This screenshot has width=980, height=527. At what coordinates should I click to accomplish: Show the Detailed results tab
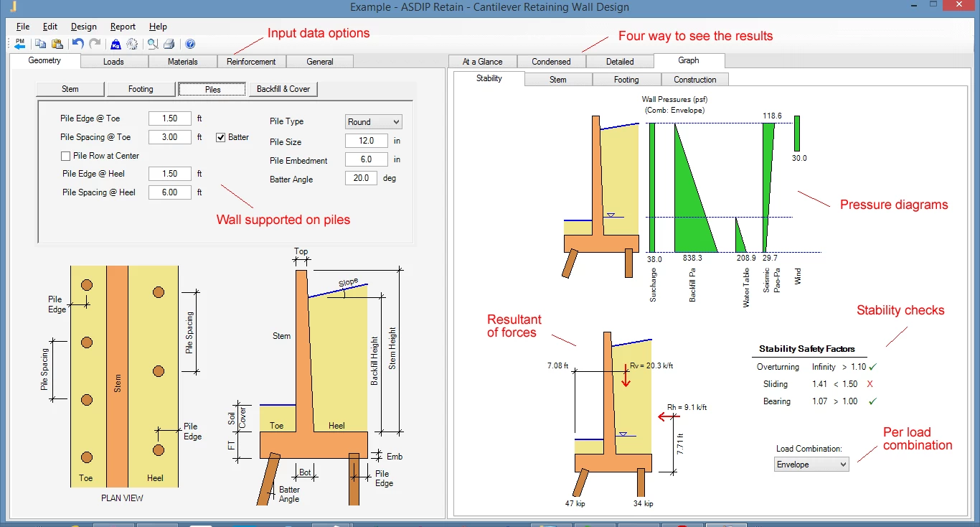[620, 62]
